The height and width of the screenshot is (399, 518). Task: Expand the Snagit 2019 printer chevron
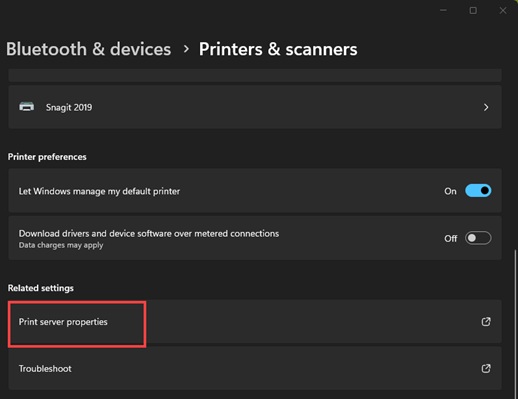tap(486, 107)
